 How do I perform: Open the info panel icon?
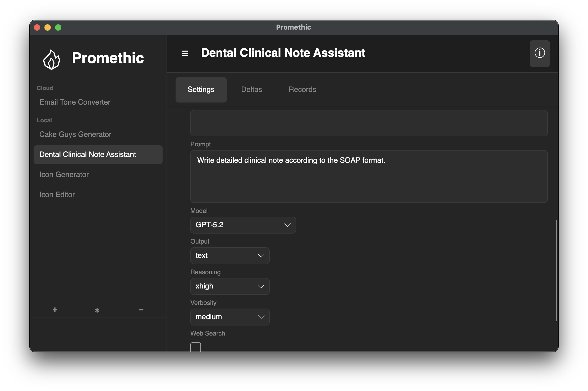click(x=539, y=53)
